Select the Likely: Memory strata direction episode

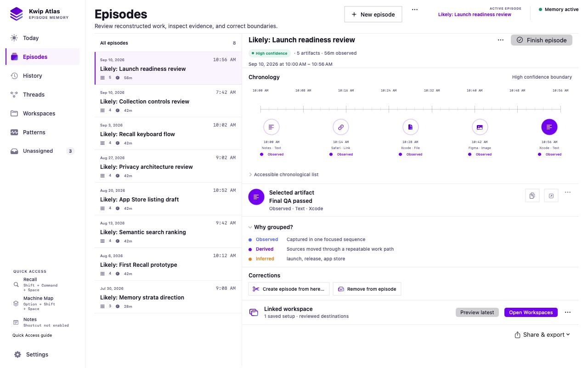pyautogui.click(x=168, y=297)
